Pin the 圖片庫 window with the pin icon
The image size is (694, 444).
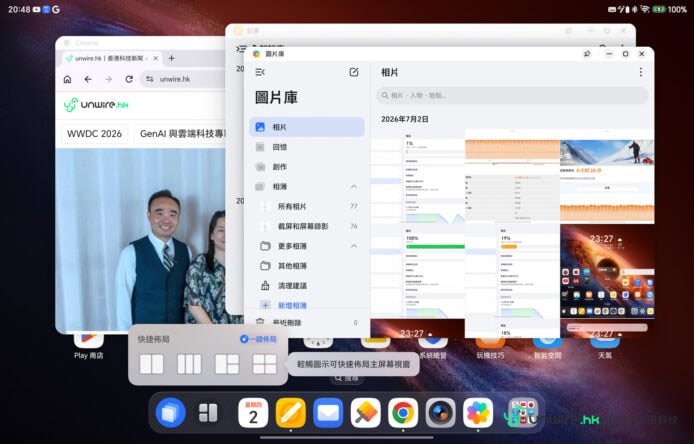tap(587, 54)
